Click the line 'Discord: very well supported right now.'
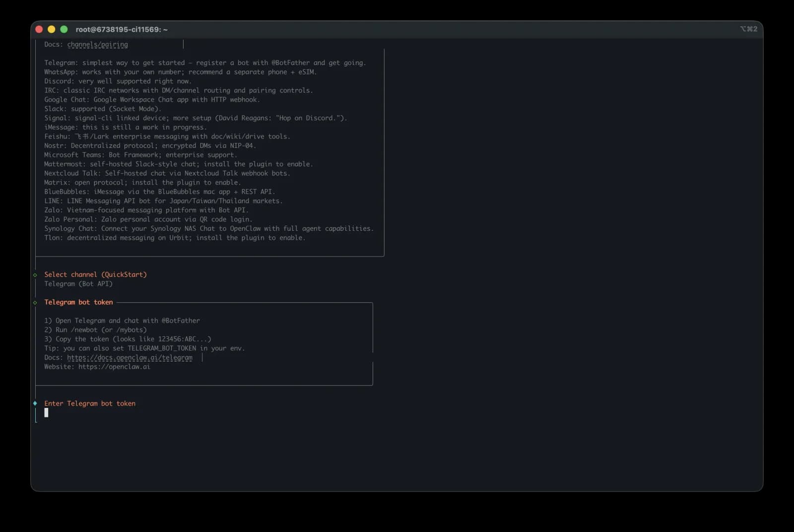The height and width of the screenshot is (532, 794). pos(118,81)
